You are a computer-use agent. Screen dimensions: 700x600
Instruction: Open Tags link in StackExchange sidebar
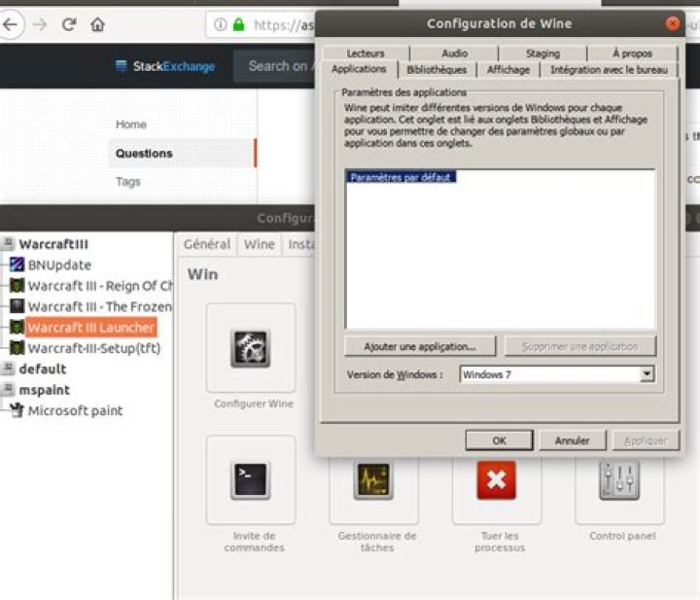(128, 182)
